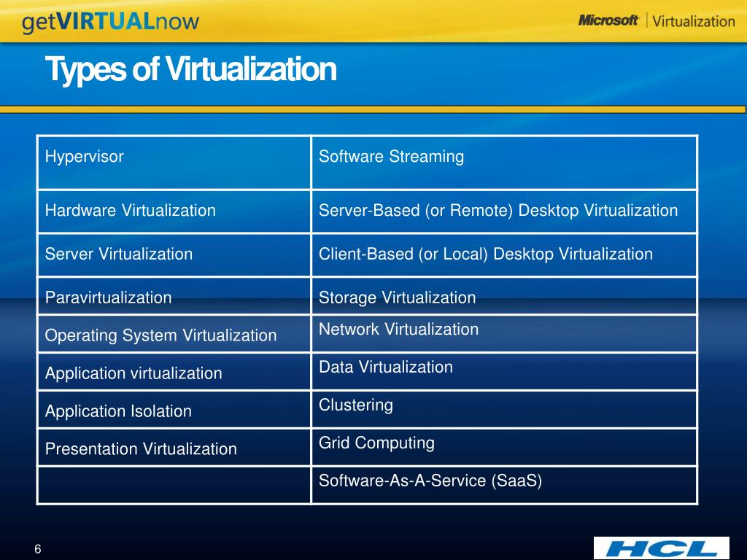
Task: Click the slide number 6
Action: (38, 549)
